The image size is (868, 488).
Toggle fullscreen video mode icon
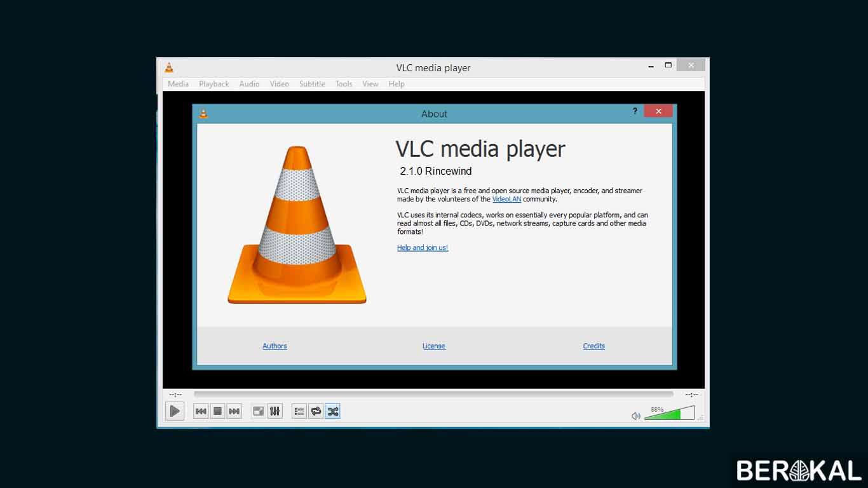point(258,411)
